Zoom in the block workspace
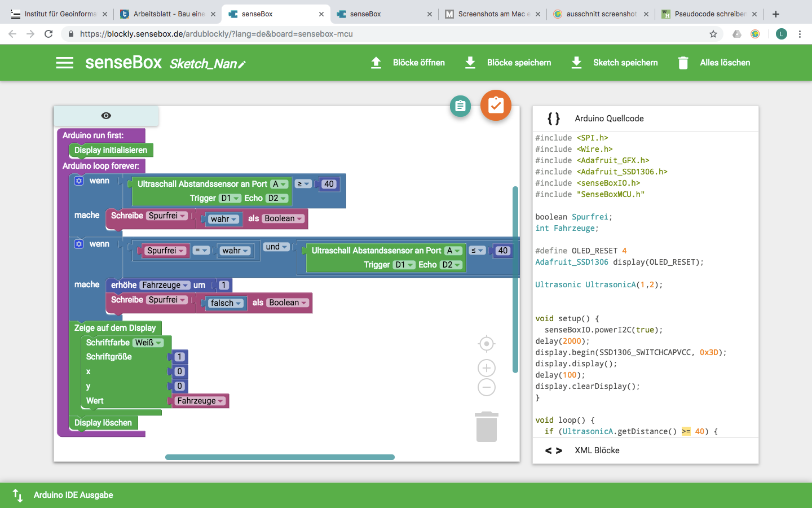The image size is (812, 508). click(x=486, y=368)
